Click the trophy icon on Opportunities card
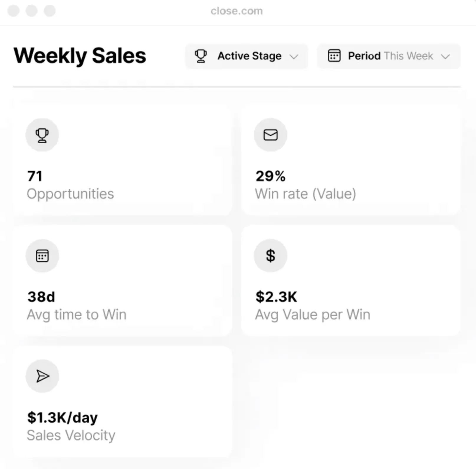Screen dimensions: 476x469 click(42, 135)
